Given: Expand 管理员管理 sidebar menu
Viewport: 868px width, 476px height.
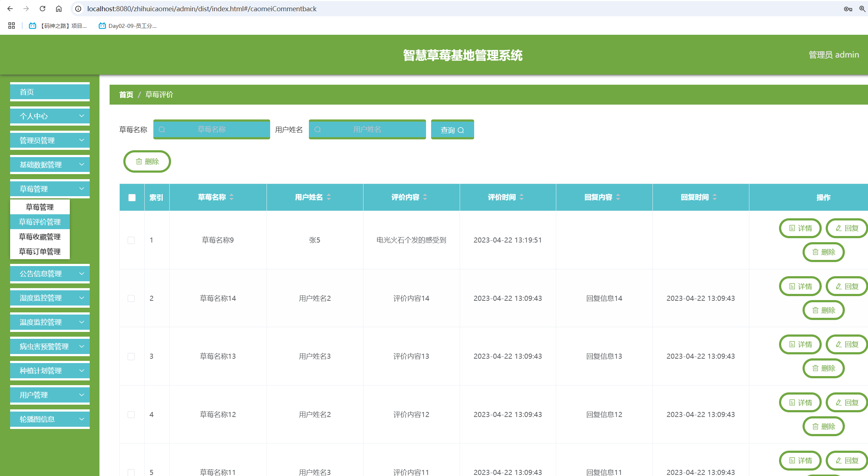Looking at the screenshot, I should [x=50, y=140].
